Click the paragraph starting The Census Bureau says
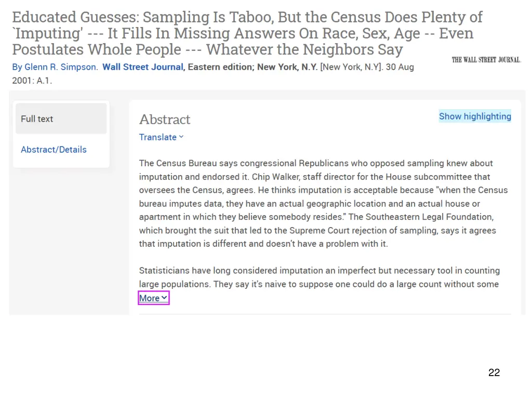Image resolution: width=532 pixels, height=399 pixels. tap(323, 204)
